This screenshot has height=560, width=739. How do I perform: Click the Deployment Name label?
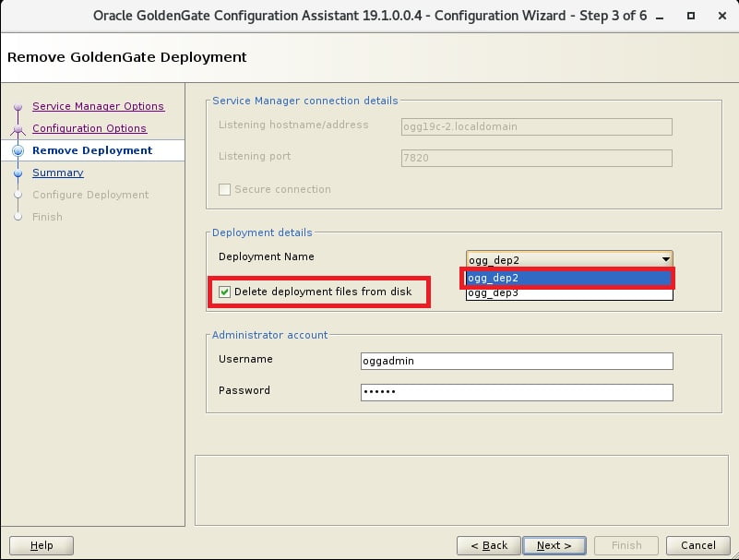tap(267, 256)
